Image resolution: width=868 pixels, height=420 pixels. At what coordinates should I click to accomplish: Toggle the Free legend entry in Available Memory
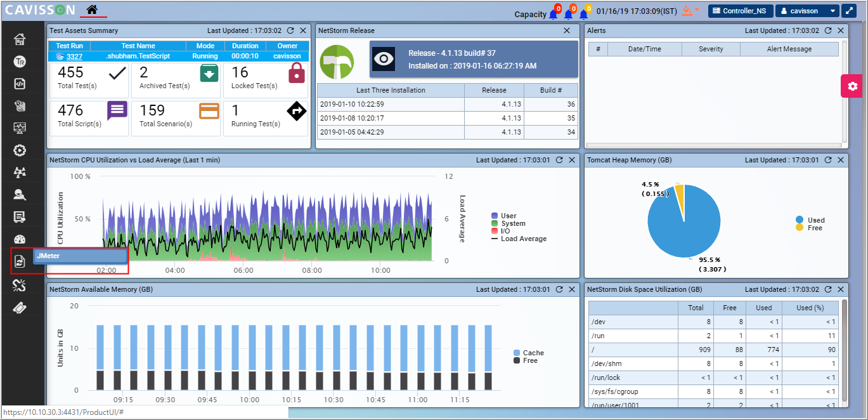pyautogui.click(x=526, y=360)
